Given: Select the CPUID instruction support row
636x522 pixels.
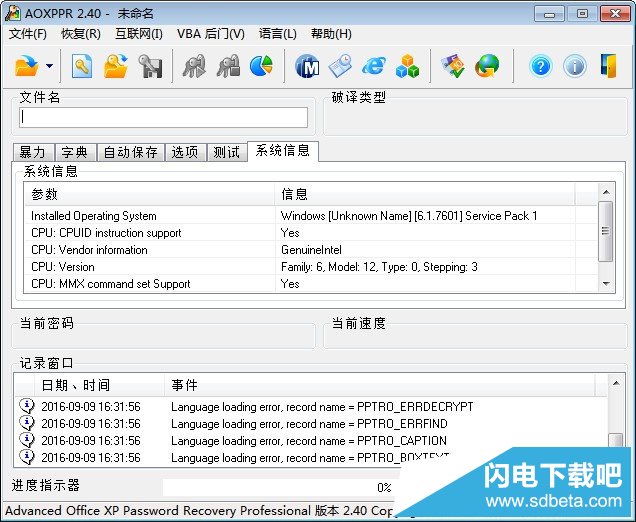Looking at the screenshot, I should (x=310, y=233).
